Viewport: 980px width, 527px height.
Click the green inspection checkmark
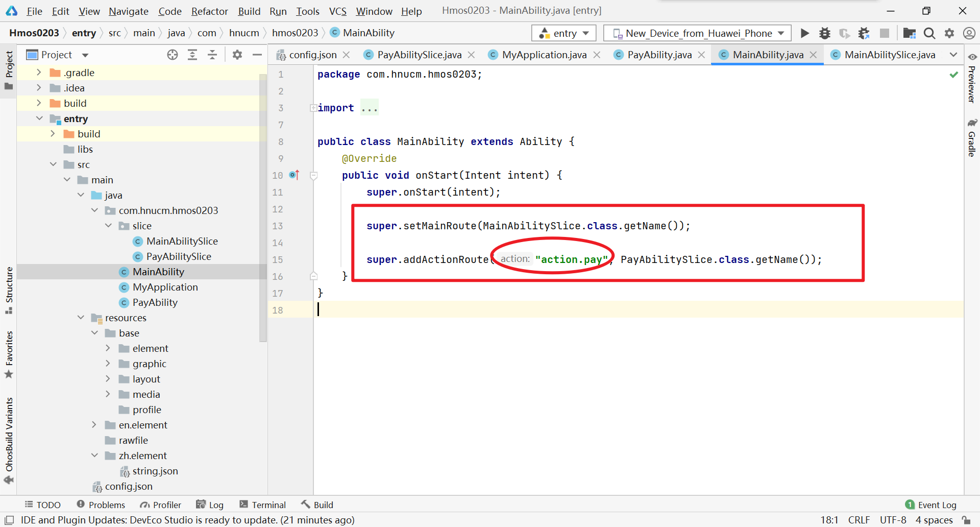953,75
